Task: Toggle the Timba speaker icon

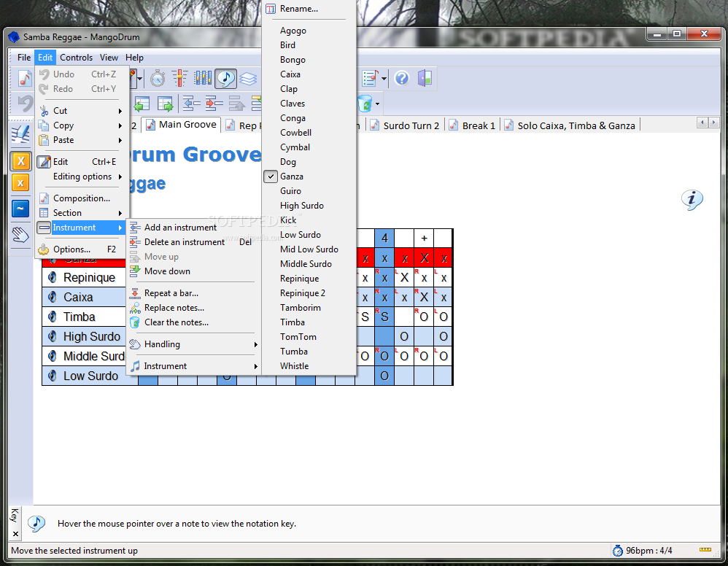Action: tap(53, 317)
